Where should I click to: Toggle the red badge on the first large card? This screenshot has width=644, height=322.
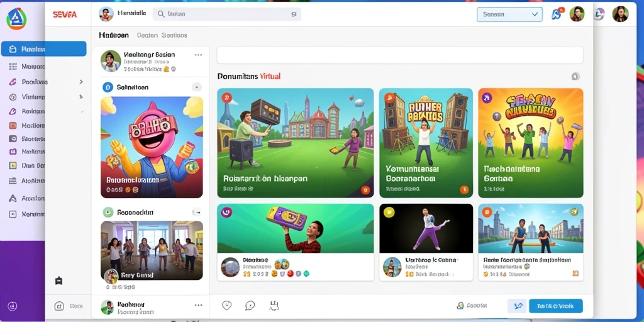(x=227, y=97)
